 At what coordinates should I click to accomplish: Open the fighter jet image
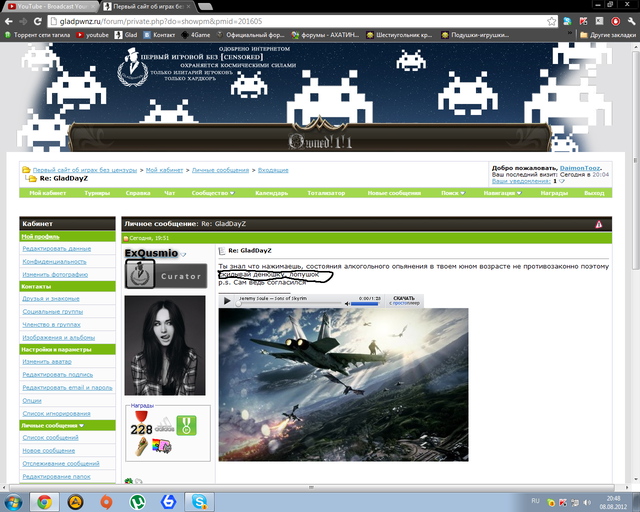(344, 385)
